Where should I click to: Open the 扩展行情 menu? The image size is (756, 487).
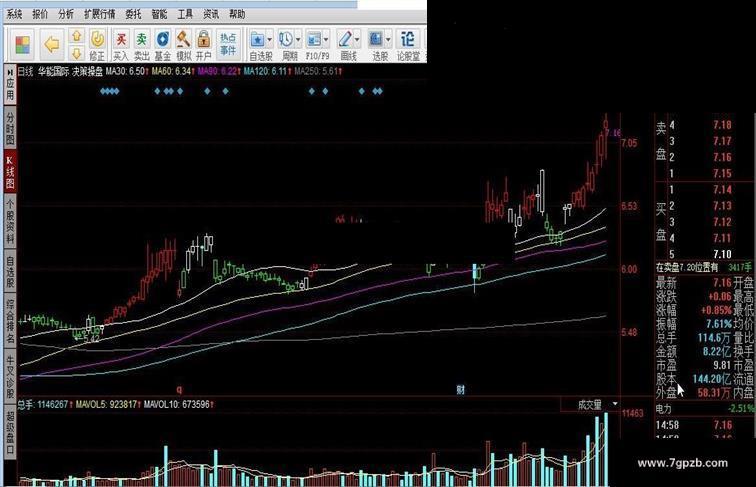(x=100, y=15)
